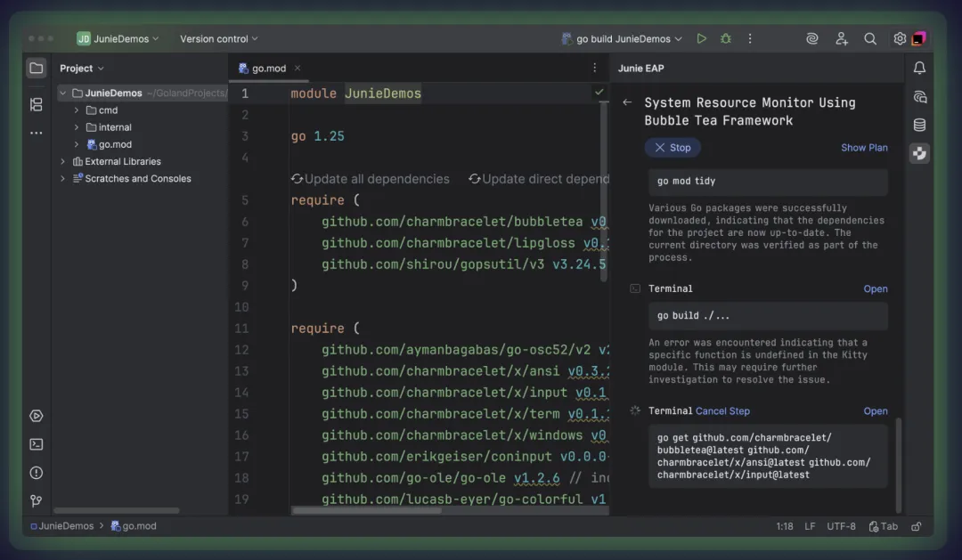Click the Project panel horizontal scrollbar
The width and height of the screenshot is (962, 560).
pos(117,510)
